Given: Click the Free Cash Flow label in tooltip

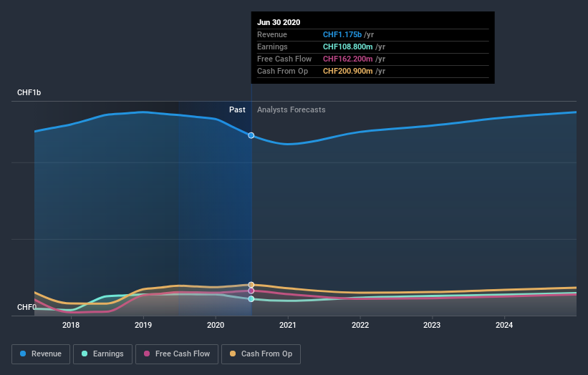Looking at the screenshot, I should tap(284, 59).
